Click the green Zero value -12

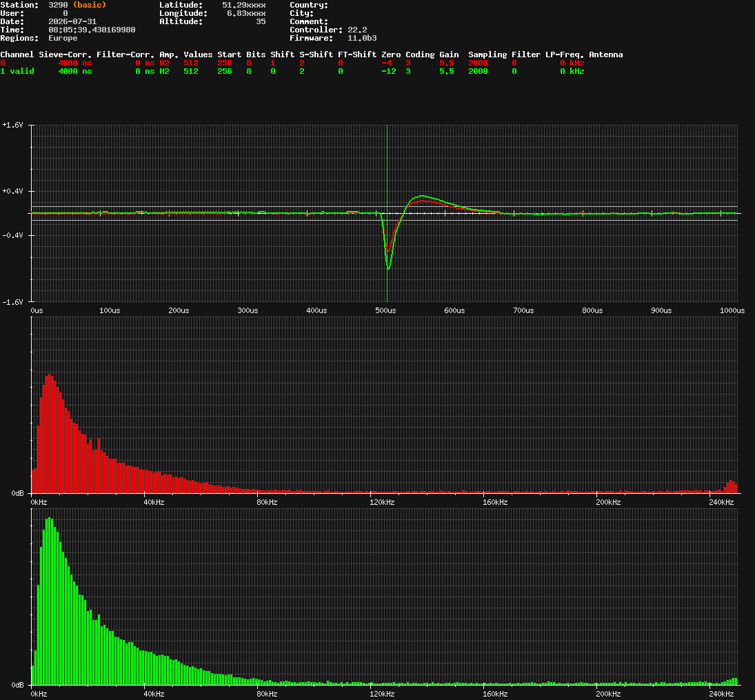pos(389,71)
